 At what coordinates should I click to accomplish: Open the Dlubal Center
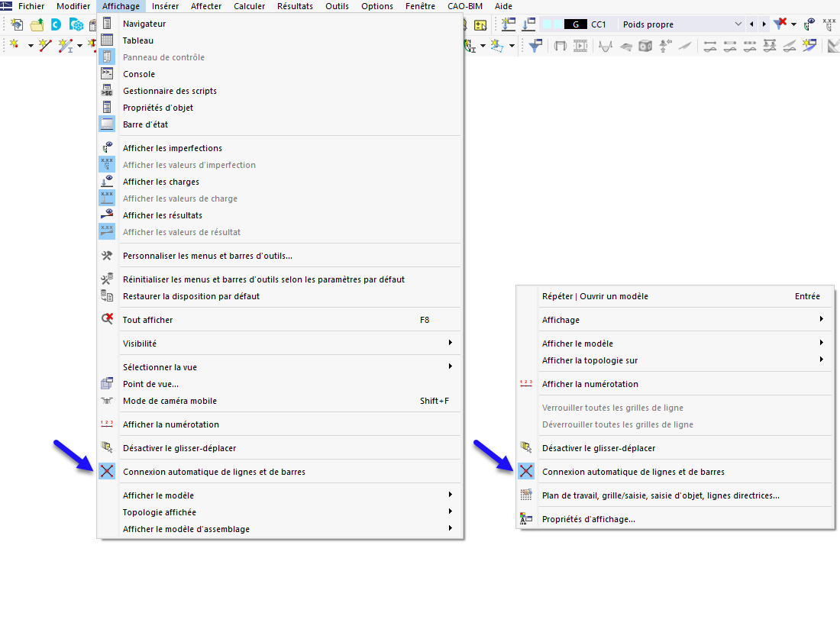coord(55,24)
